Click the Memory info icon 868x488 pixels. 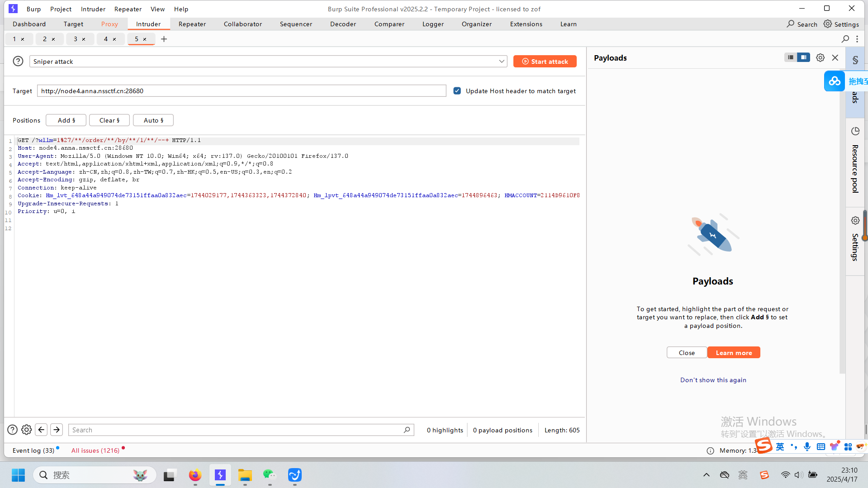click(x=710, y=450)
